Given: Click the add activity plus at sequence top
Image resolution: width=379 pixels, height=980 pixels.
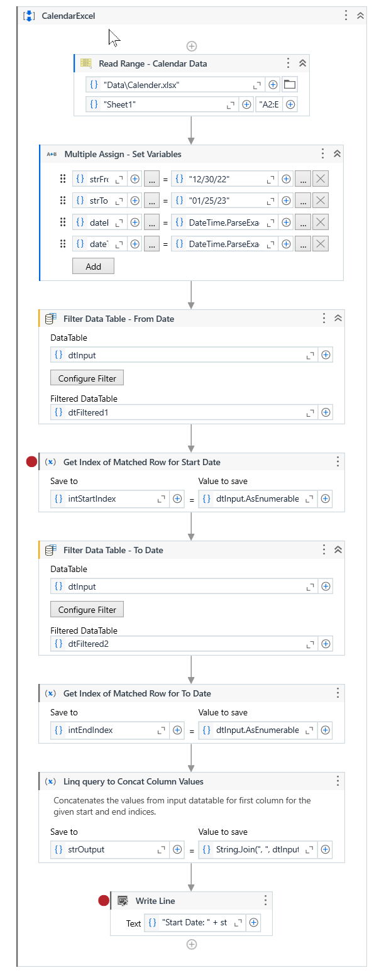Looking at the screenshot, I should tap(192, 46).
